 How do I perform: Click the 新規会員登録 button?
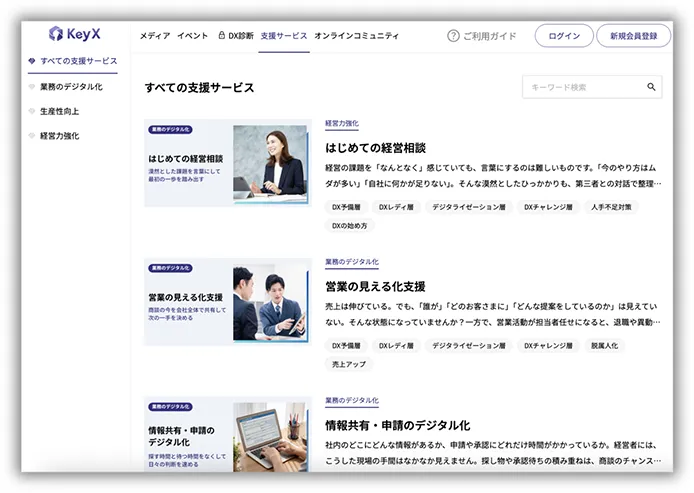pos(634,36)
